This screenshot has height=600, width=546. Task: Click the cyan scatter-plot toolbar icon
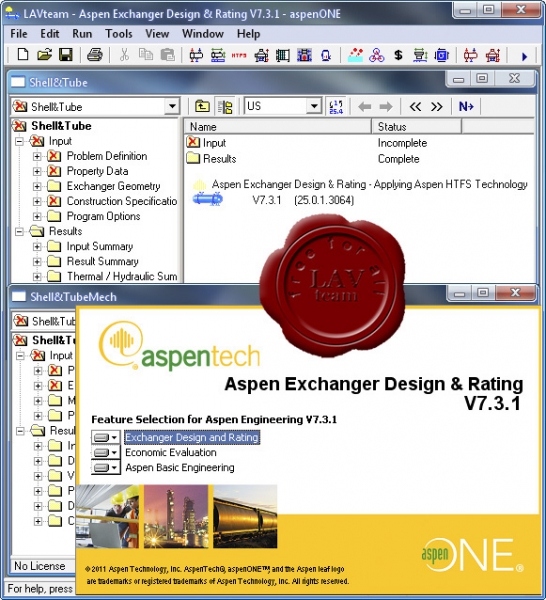(355, 55)
